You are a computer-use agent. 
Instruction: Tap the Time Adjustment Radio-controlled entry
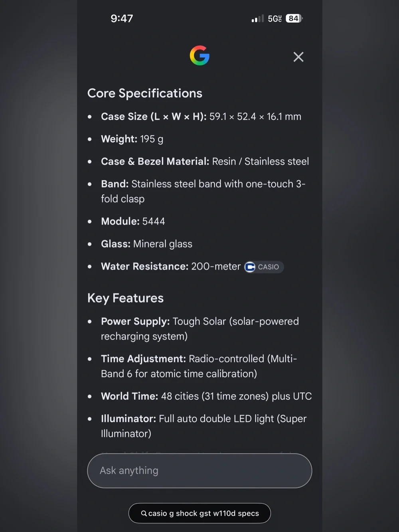coord(199,366)
